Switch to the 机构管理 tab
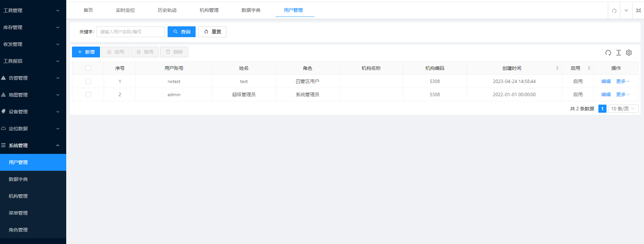This screenshot has height=244, width=644. (209, 10)
